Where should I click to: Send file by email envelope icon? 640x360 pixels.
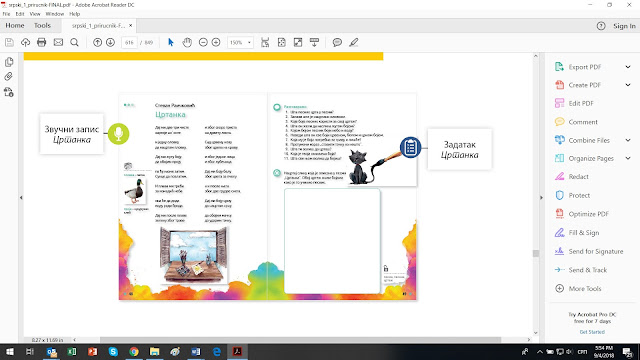pyautogui.click(x=58, y=42)
